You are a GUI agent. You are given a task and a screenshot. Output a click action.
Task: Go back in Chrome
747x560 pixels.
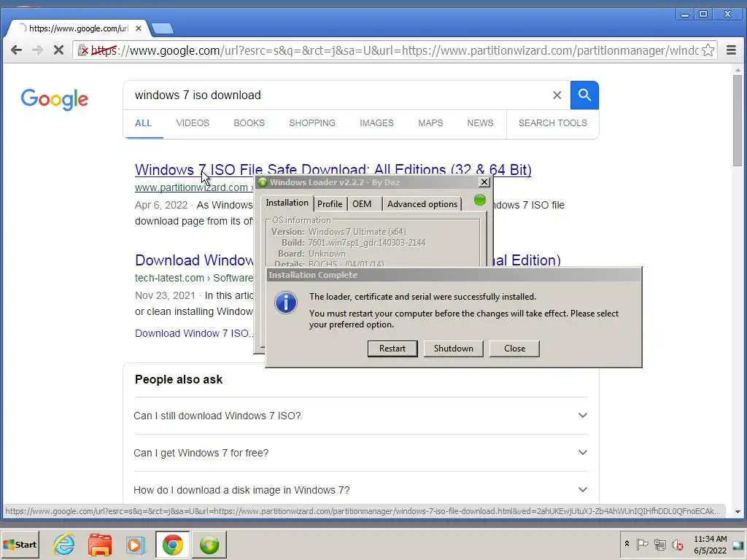point(16,50)
